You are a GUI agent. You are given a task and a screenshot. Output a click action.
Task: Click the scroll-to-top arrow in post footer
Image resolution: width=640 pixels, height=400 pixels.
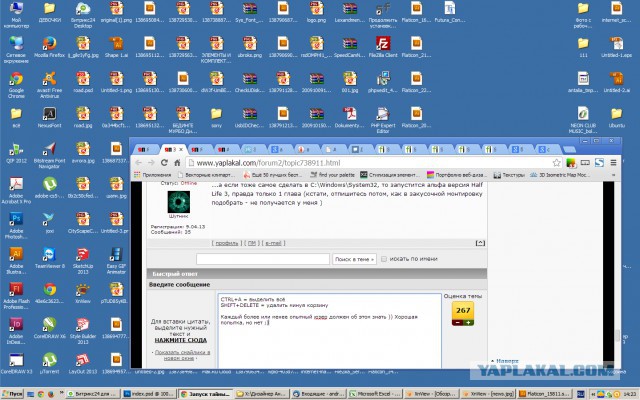pyautogui.click(x=480, y=243)
